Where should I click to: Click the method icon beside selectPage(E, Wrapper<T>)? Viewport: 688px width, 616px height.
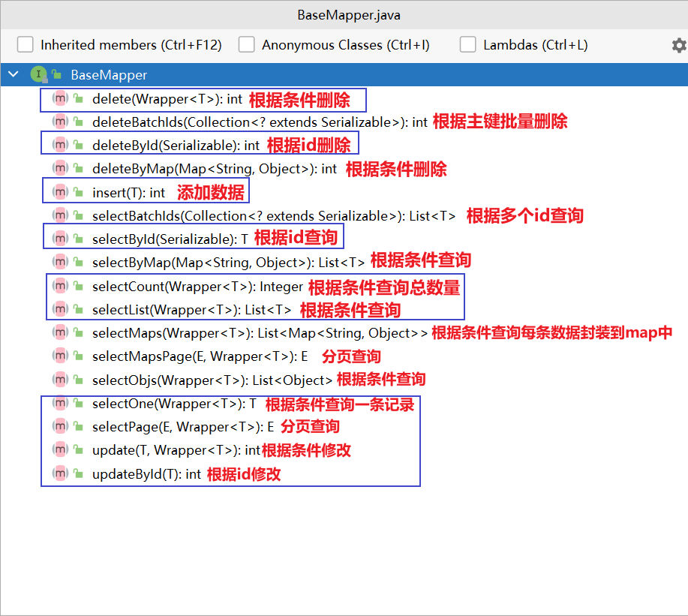click(60, 426)
